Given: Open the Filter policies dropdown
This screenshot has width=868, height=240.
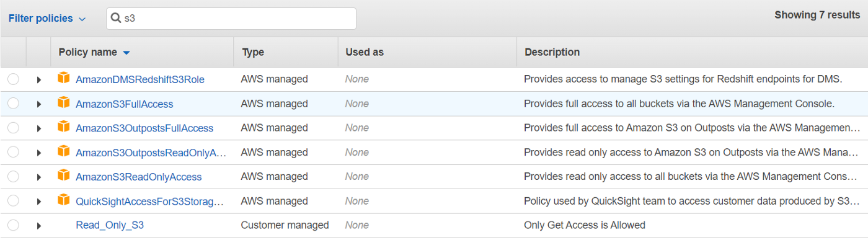Looking at the screenshot, I should coord(47,19).
